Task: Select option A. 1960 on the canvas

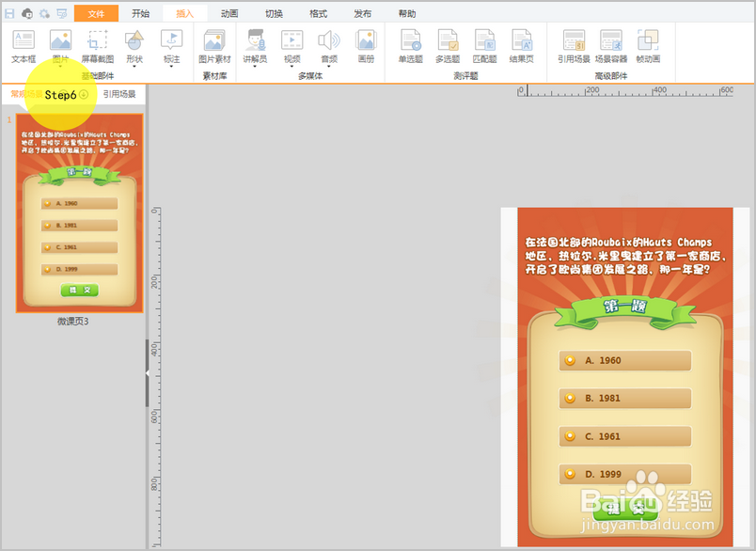Action: [x=625, y=360]
